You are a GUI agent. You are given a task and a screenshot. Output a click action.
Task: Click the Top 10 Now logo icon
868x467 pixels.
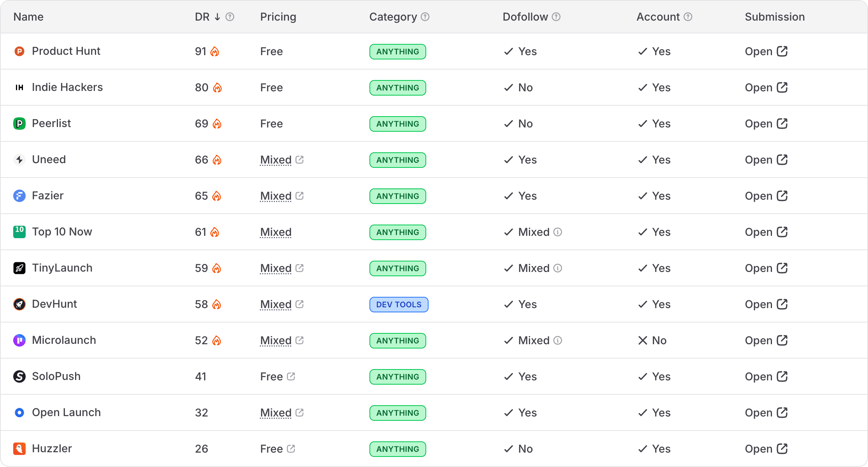click(19, 232)
